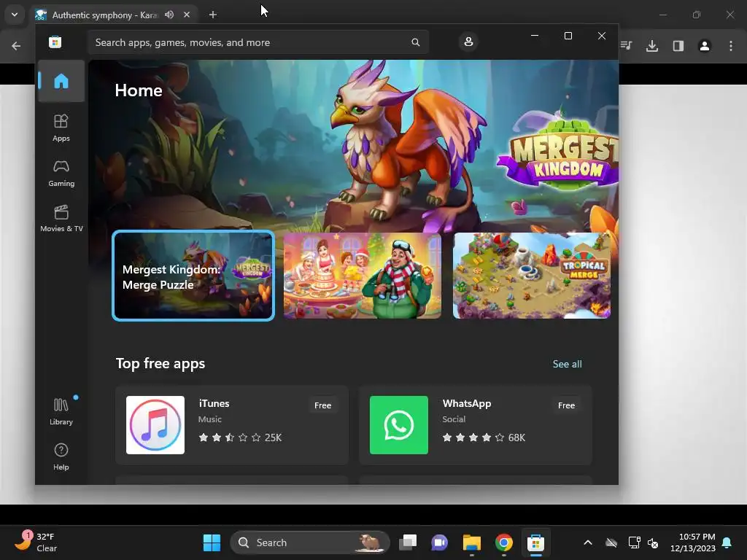747x560 pixels.
Task: Toggle Chrome side panel icon
Action: coord(678,46)
